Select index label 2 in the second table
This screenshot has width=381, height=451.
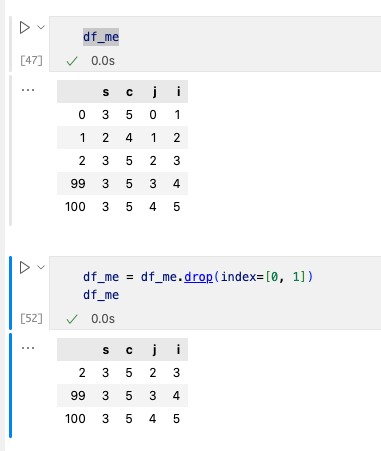tap(82, 373)
